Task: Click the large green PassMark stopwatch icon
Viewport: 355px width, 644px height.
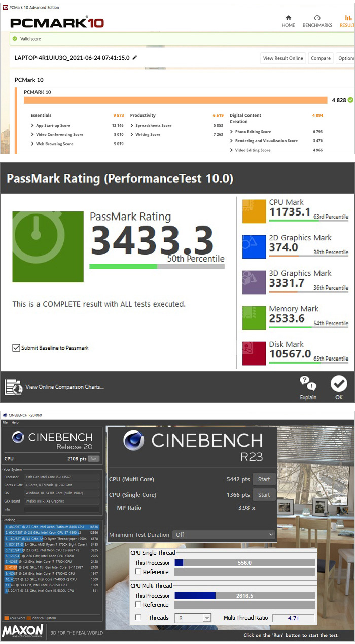Action: click(x=48, y=247)
